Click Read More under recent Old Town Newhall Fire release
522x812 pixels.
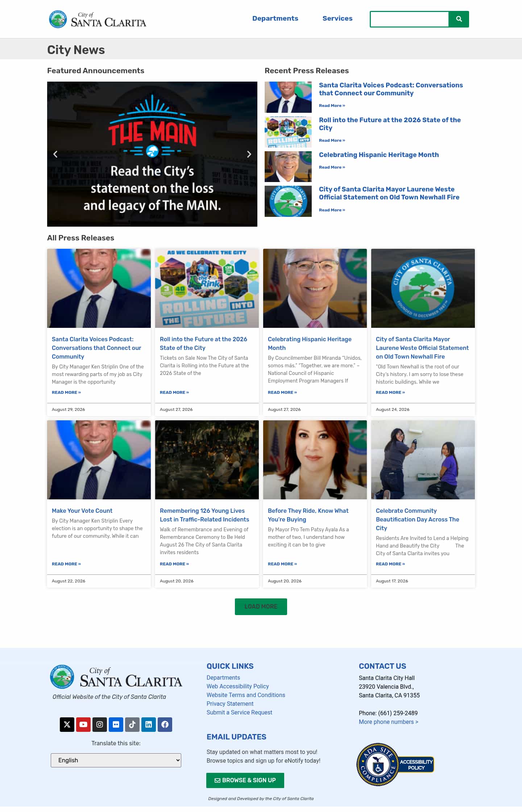(x=332, y=210)
